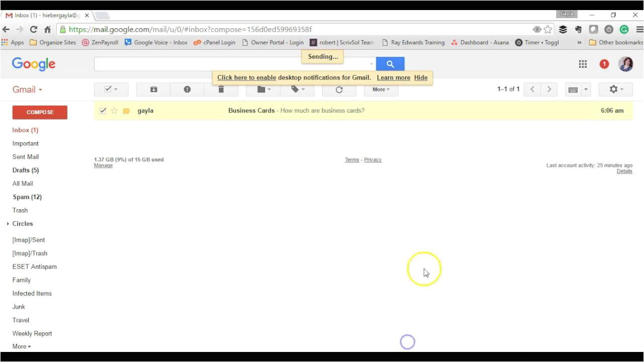
Task: Expand the Circles label group
Action: pos(8,224)
